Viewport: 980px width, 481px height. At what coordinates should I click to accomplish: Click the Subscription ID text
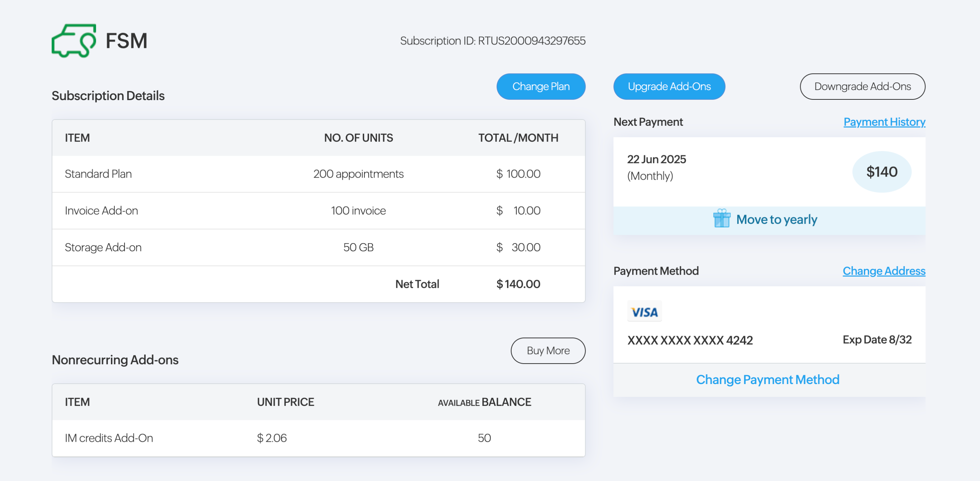492,41
